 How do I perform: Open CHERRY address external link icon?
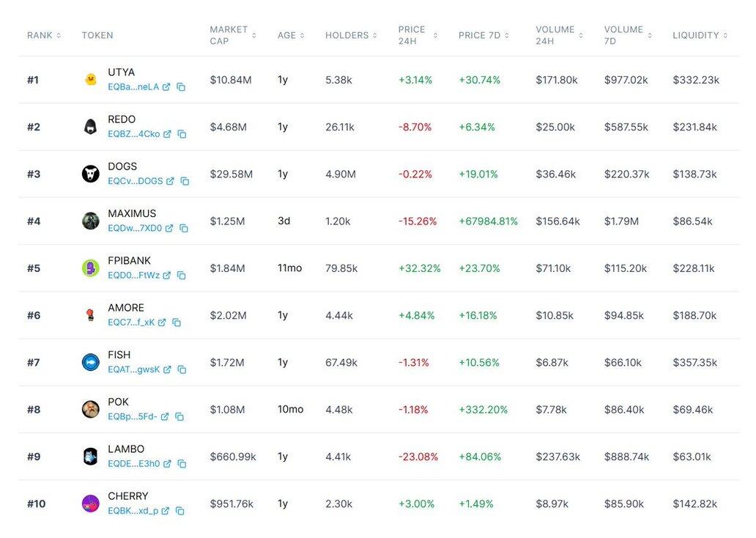[166, 511]
